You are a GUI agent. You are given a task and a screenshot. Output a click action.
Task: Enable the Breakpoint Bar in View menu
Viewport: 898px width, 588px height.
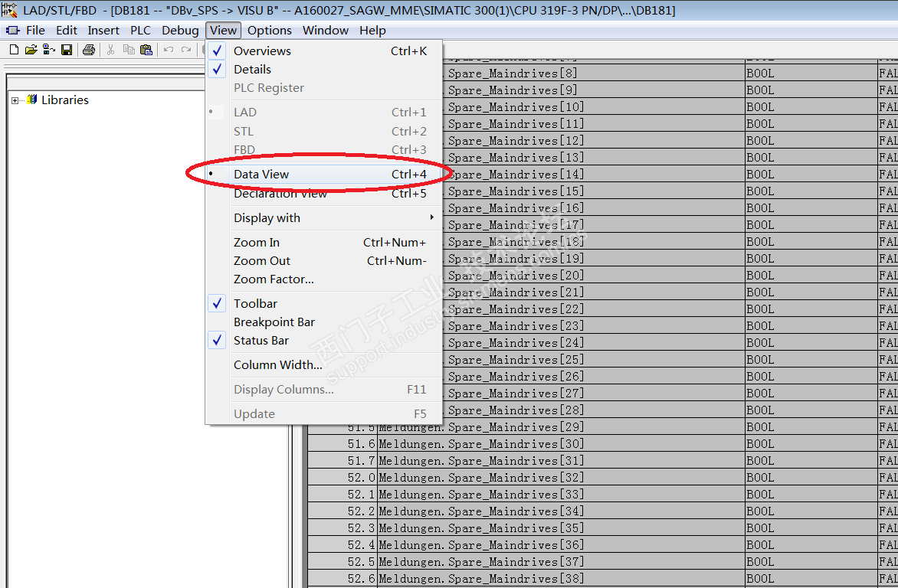pyautogui.click(x=325, y=322)
